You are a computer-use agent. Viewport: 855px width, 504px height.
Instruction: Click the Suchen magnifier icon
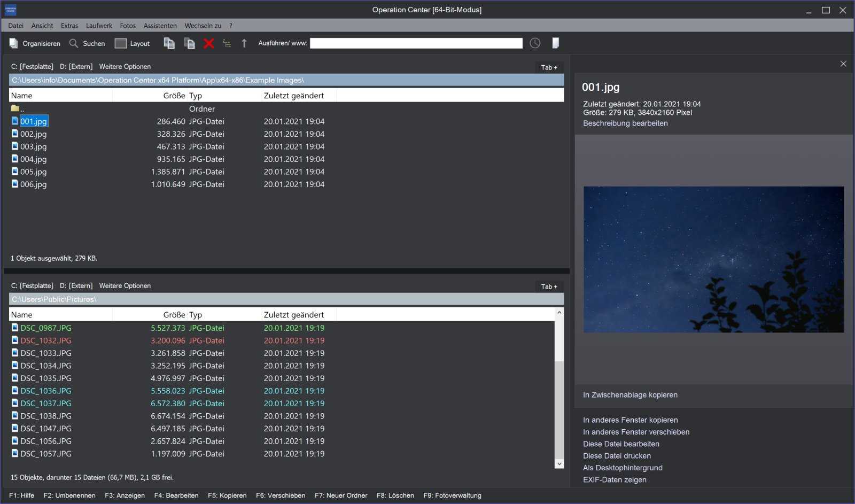click(74, 43)
